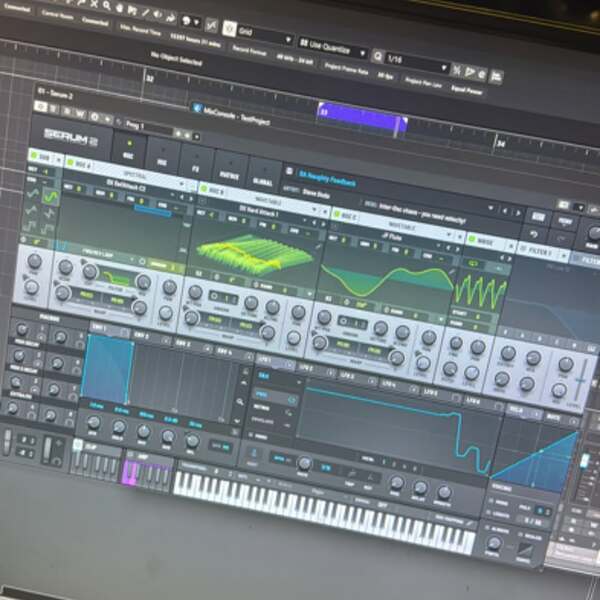
Task: Click the OSC B 3D wavetable display
Action: click(x=254, y=253)
